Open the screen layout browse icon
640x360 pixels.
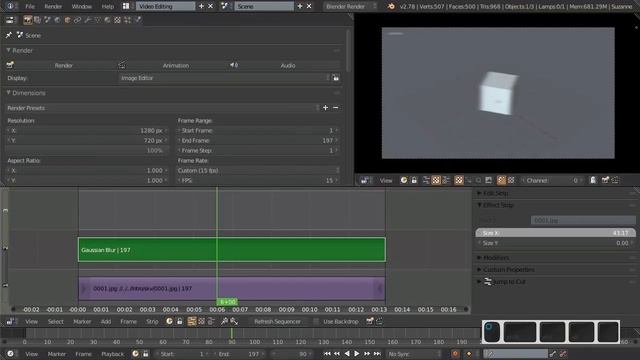pyautogui.click(x=126, y=6)
